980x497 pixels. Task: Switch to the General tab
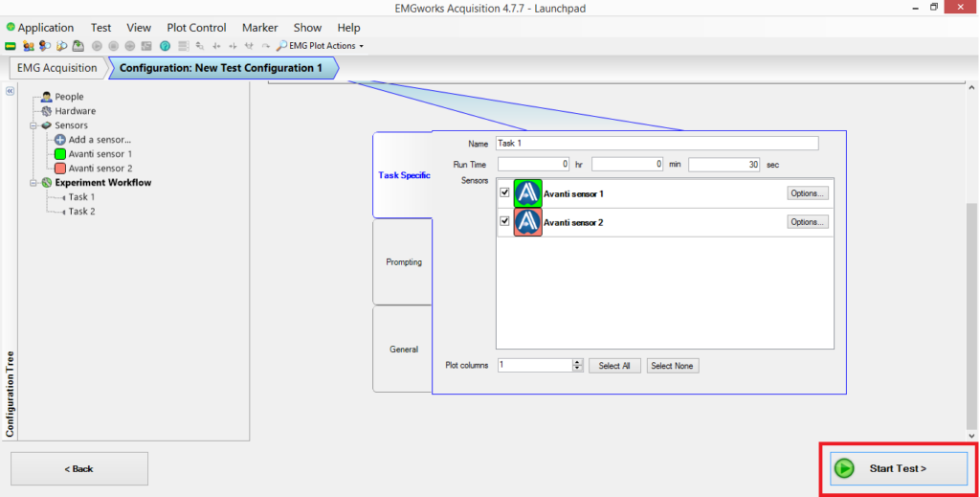[403, 349]
